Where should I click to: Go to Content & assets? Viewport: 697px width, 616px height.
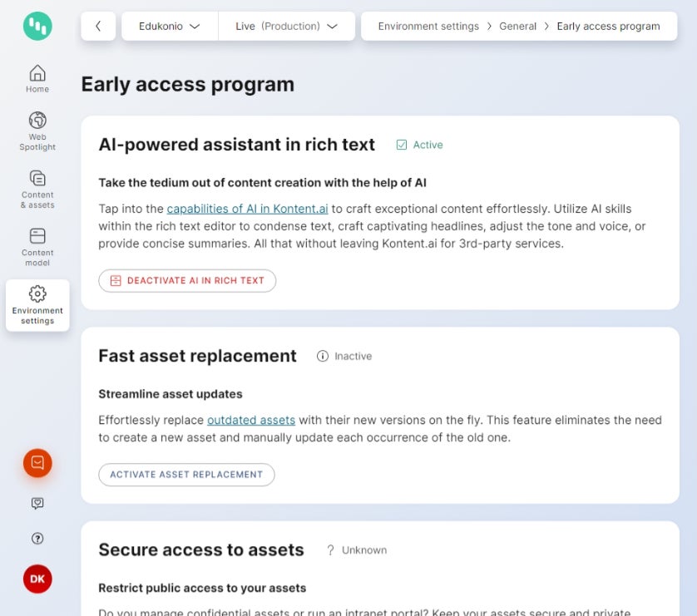tap(37, 190)
